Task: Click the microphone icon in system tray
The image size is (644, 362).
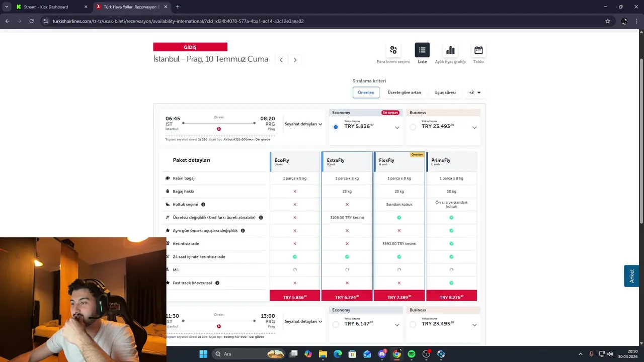Action: click(591, 354)
